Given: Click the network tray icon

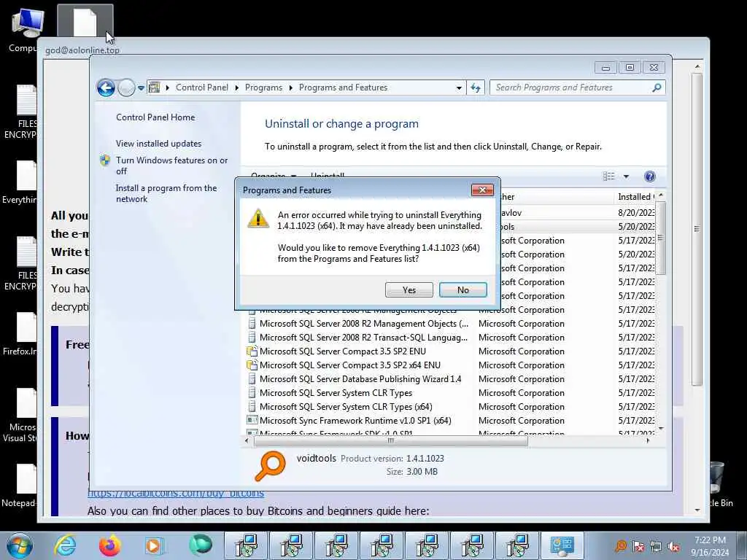Looking at the screenshot, I should 656,546.
